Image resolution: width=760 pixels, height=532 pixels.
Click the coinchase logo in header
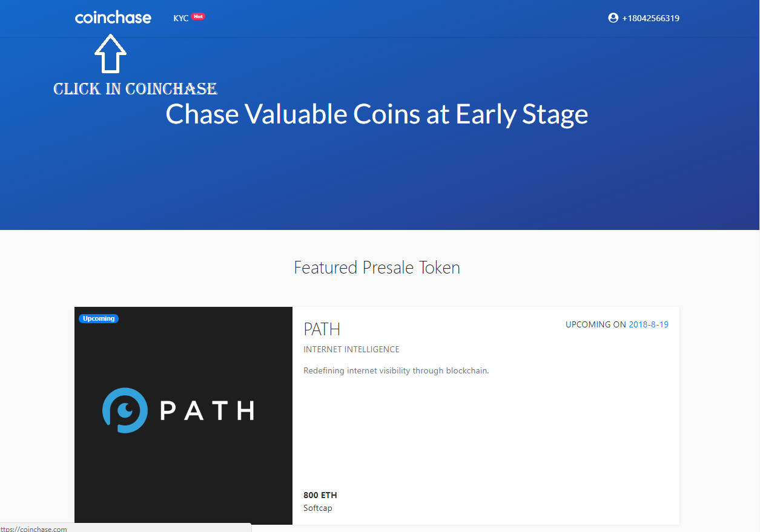click(x=113, y=18)
